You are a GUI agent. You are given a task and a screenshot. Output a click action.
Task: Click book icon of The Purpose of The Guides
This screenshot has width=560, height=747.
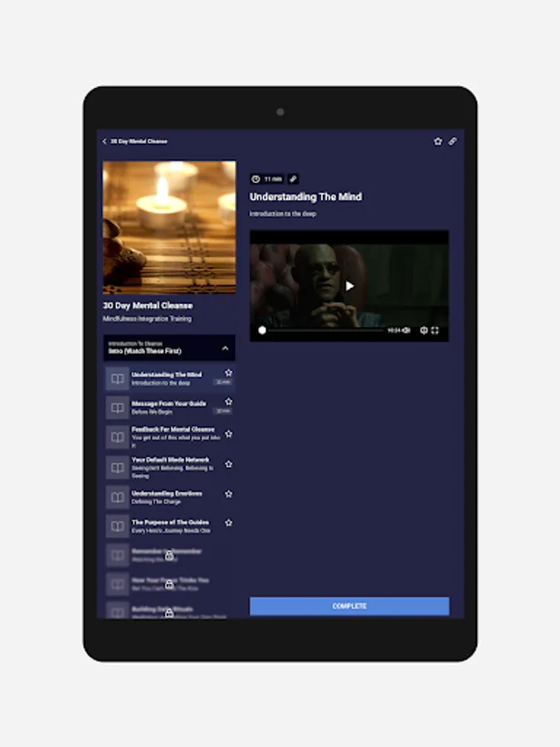pos(117,526)
